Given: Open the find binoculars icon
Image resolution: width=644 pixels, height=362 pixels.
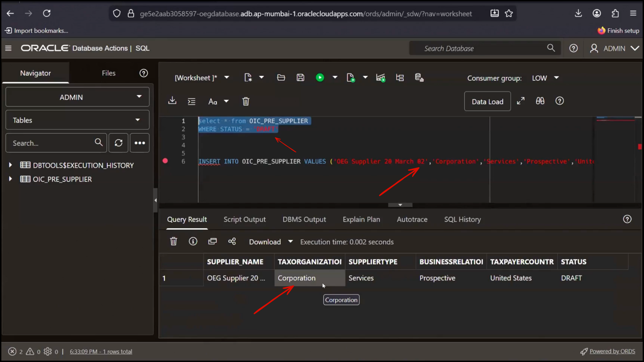Looking at the screenshot, I should pyautogui.click(x=540, y=101).
